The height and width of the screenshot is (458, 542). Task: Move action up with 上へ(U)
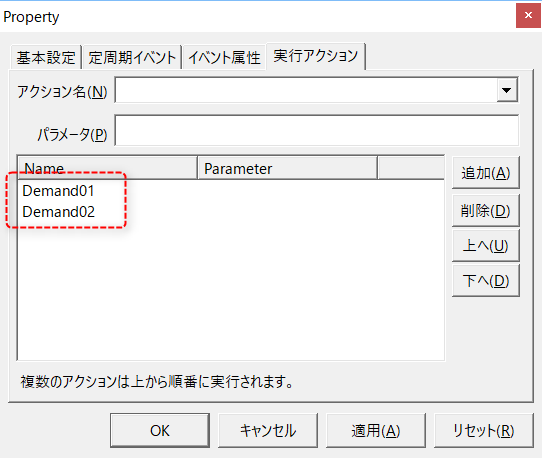tap(486, 245)
